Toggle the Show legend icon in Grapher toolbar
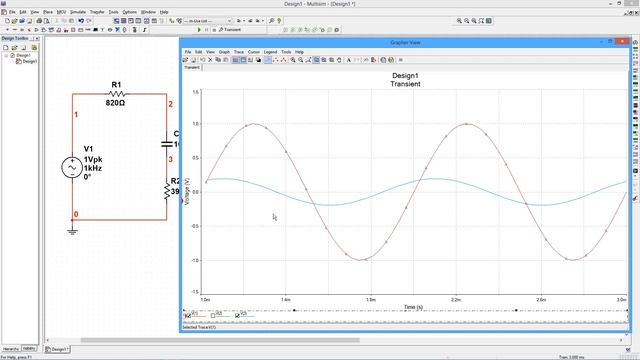640x360 pixels. coord(243,60)
